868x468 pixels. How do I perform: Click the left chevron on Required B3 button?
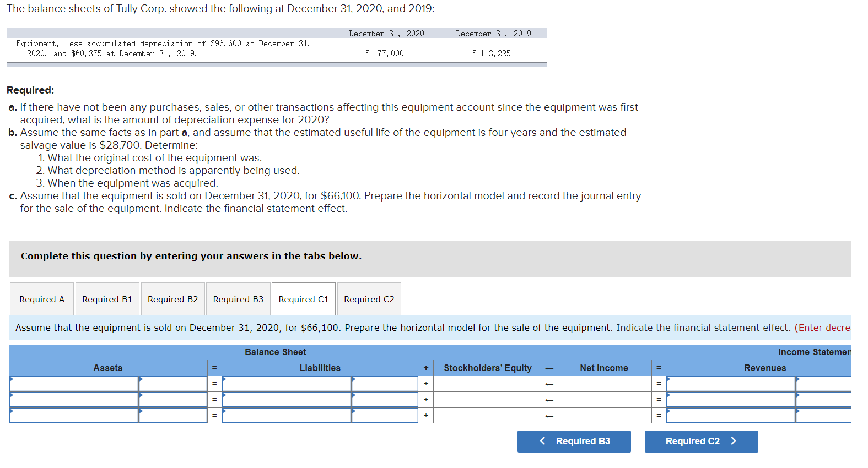[x=542, y=441]
